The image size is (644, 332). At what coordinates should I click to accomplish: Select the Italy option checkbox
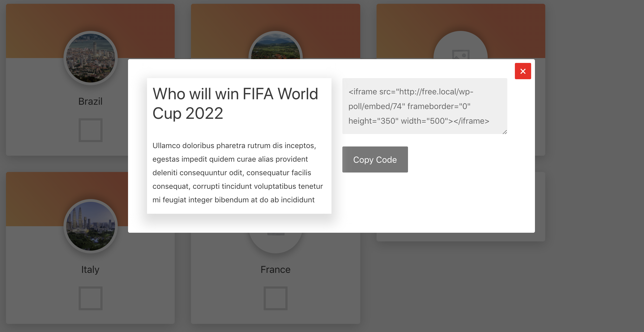point(90,298)
